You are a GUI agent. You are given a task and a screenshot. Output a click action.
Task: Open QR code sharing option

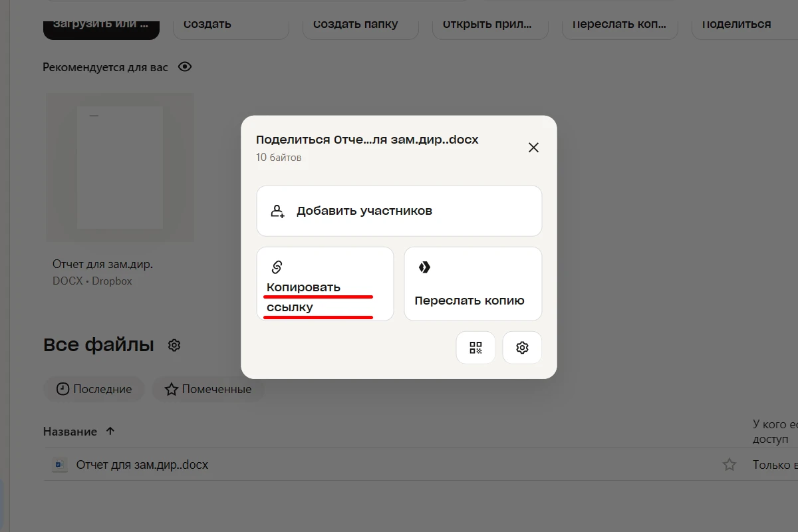pyautogui.click(x=475, y=347)
